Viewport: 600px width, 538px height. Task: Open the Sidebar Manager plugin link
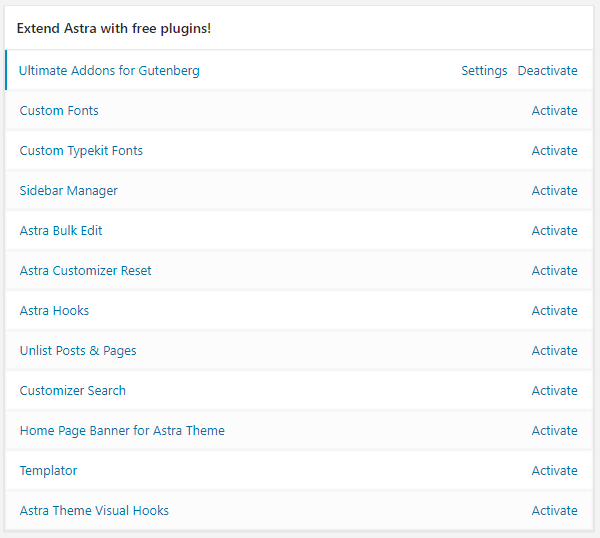[68, 191]
